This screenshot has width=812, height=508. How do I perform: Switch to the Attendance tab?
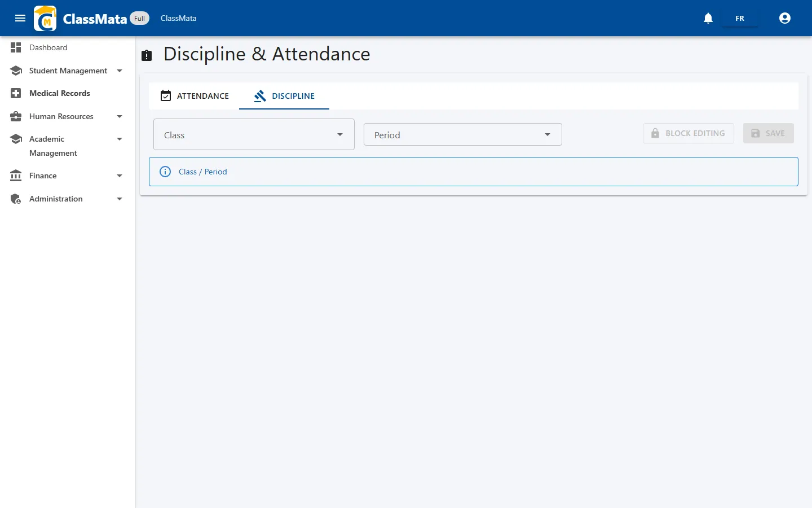pyautogui.click(x=195, y=96)
